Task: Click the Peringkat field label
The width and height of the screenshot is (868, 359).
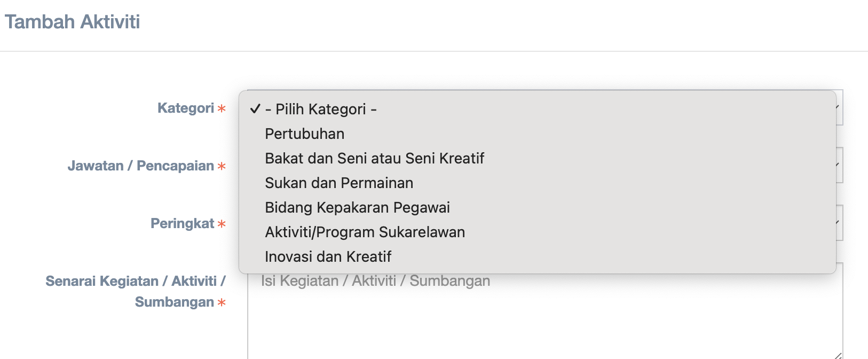Action: tap(182, 223)
